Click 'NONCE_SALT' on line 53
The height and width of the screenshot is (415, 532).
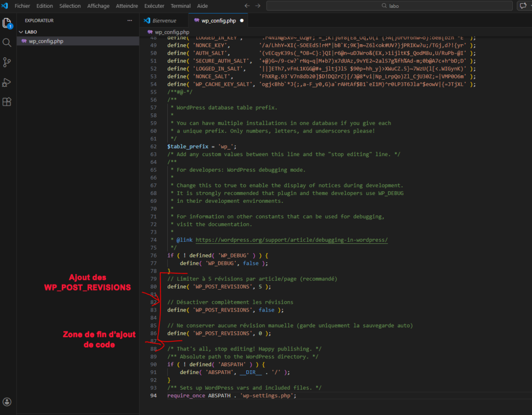[x=212, y=76]
